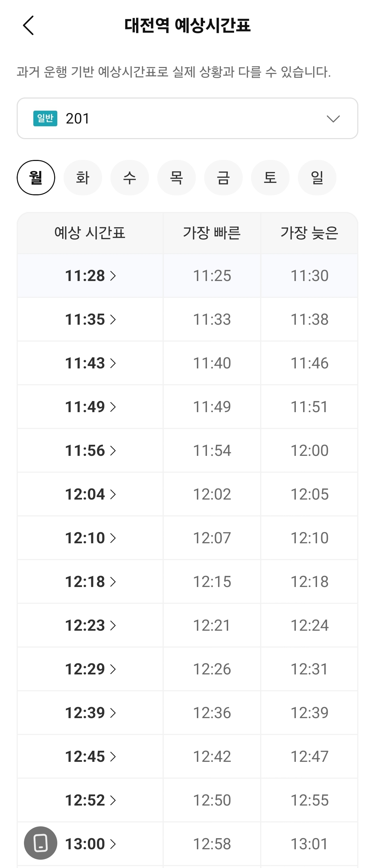The height and width of the screenshot is (868, 375).
Task: Open the chevron next to 12:52
Action: click(113, 800)
